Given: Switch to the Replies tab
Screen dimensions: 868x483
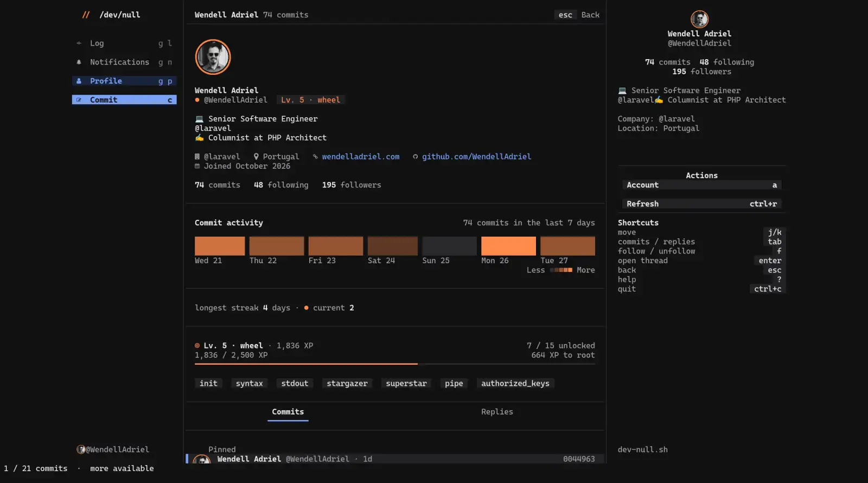Looking at the screenshot, I should [x=497, y=412].
